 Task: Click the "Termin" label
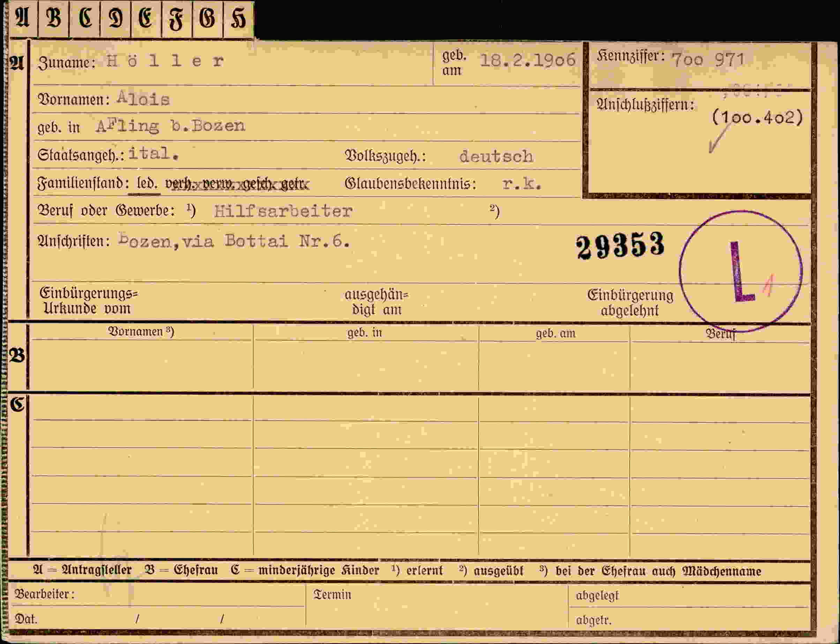pos(332,594)
